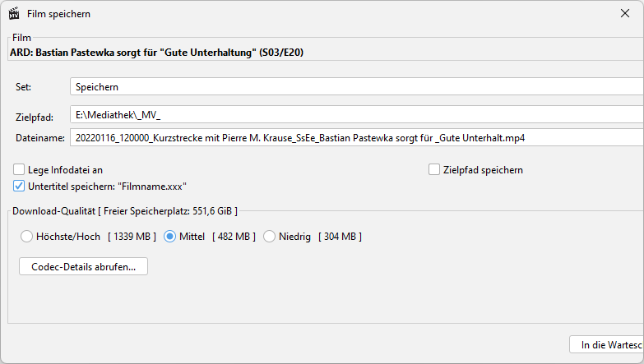Select the Mittel quality radio button
Viewport: 644px width, 364px height.
[169, 237]
